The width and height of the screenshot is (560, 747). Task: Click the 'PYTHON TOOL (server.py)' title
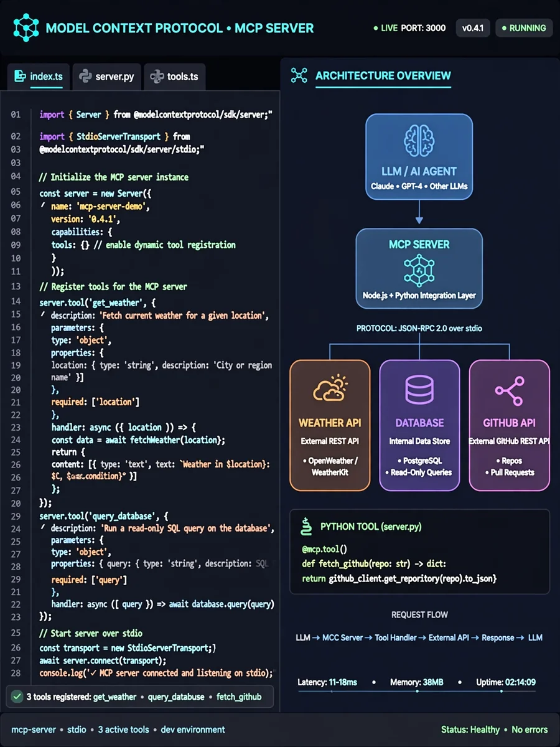[x=371, y=527]
